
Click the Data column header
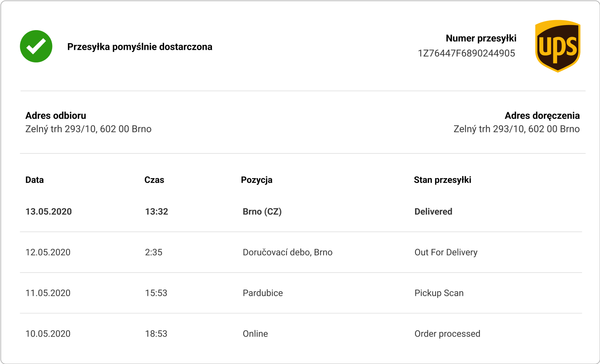(34, 180)
